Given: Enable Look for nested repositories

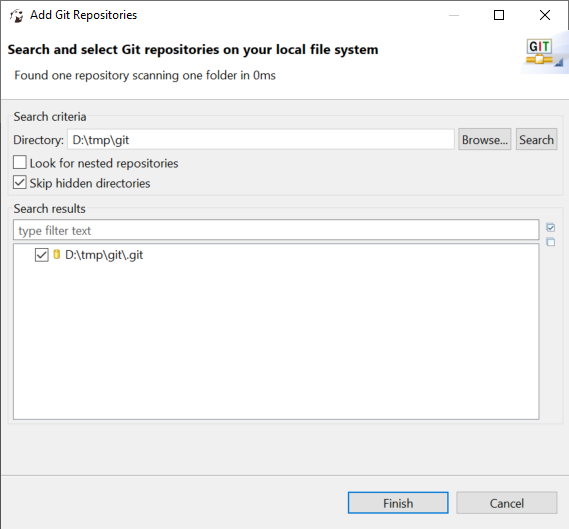Looking at the screenshot, I should point(20,163).
